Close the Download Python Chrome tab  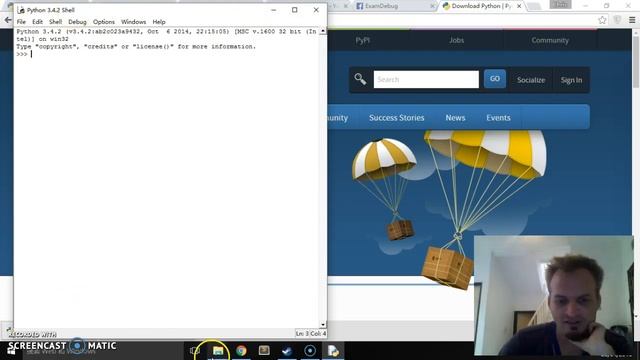click(x=519, y=6)
